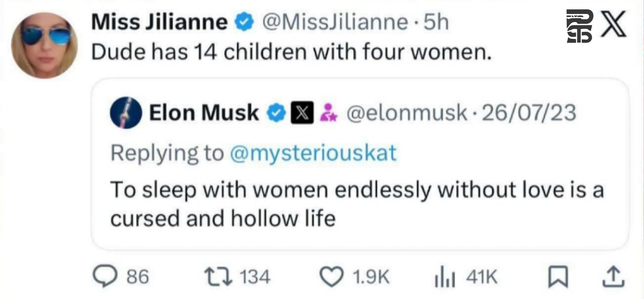Open Miss Jilianne's profile picture
This screenshot has height=299, width=644.
pos(45,46)
